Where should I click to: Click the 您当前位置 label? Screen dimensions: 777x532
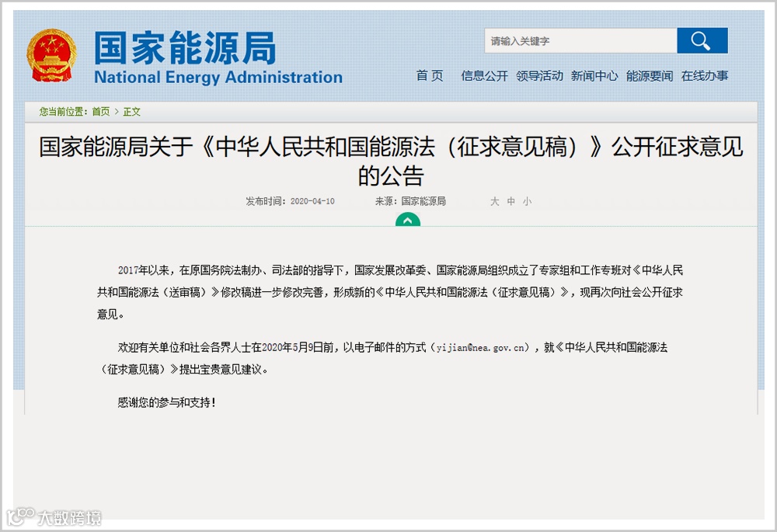(64, 112)
